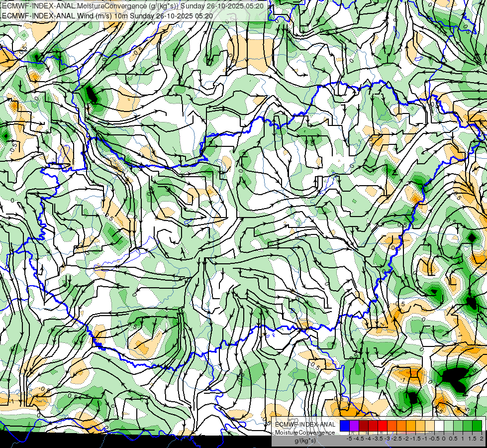Click the legend's 1.5 tick label

pos(473,439)
